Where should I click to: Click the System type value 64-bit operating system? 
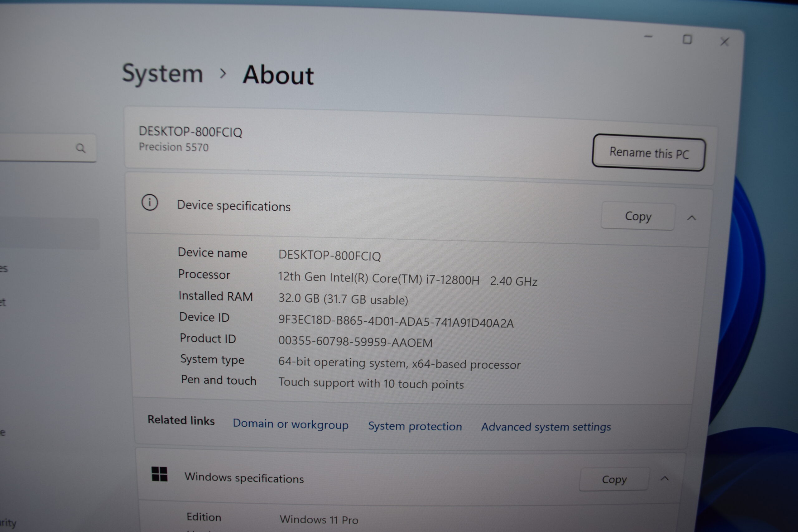pyautogui.click(x=399, y=363)
